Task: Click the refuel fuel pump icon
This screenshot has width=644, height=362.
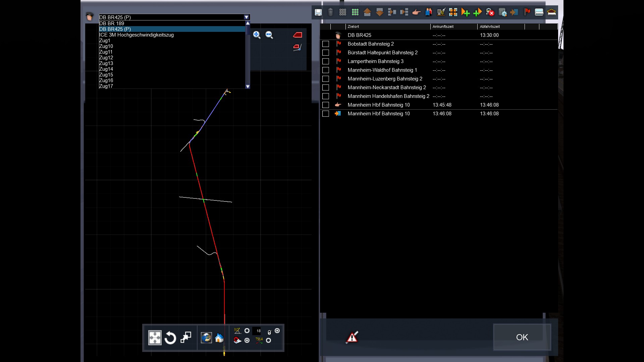Action: point(441,12)
